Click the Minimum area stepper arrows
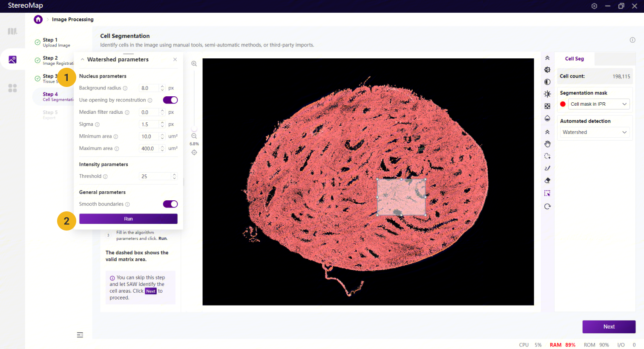The image size is (644, 349). 162,136
